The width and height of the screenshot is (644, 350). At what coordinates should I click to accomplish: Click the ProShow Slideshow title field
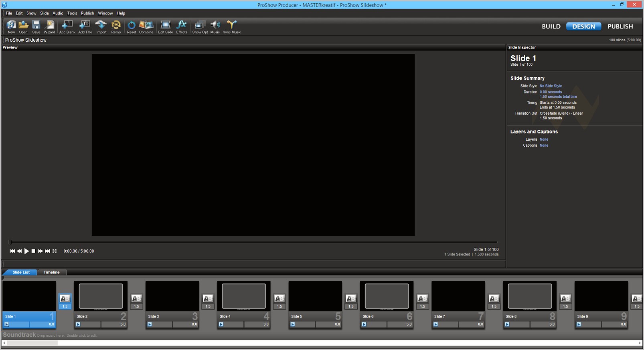click(x=26, y=40)
